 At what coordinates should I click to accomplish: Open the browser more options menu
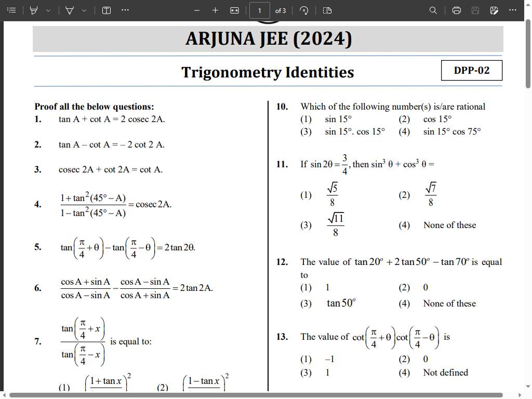[512, 10]
